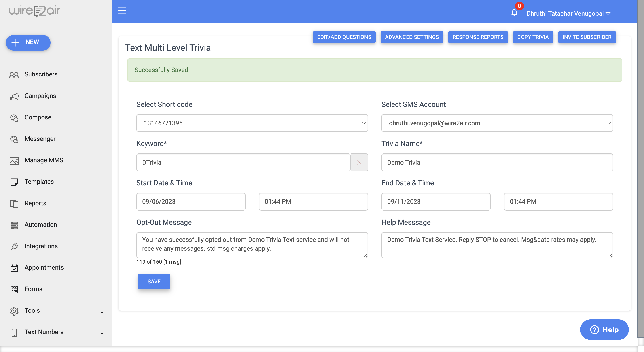Click the Appointments calendar icon

pyautogui.click(x=14, y=268)
